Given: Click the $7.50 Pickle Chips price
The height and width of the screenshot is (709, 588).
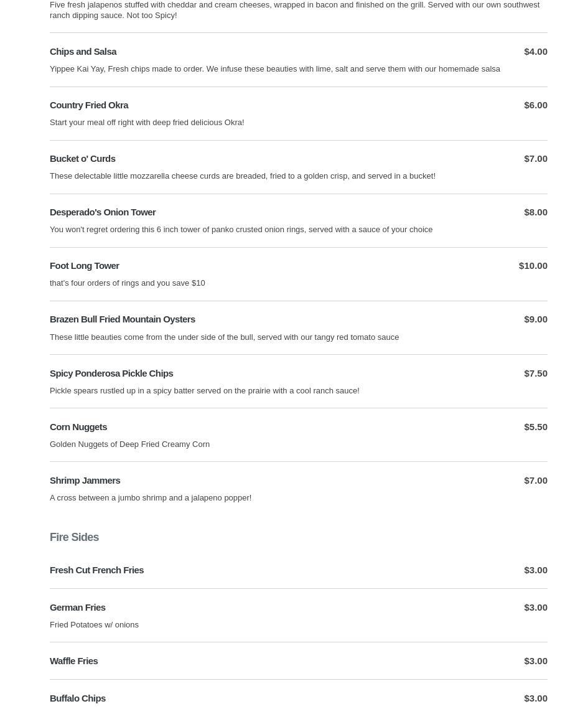Looking at the screenshot, I should pyautogui.click(x=535, y=373).
